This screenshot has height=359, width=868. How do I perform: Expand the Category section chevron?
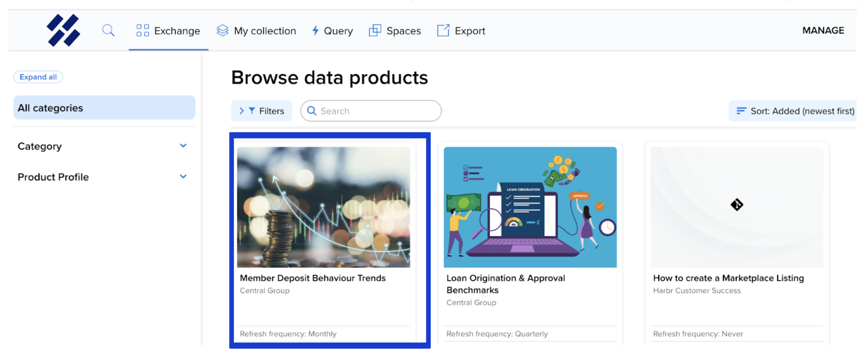[x=183, y=146]
